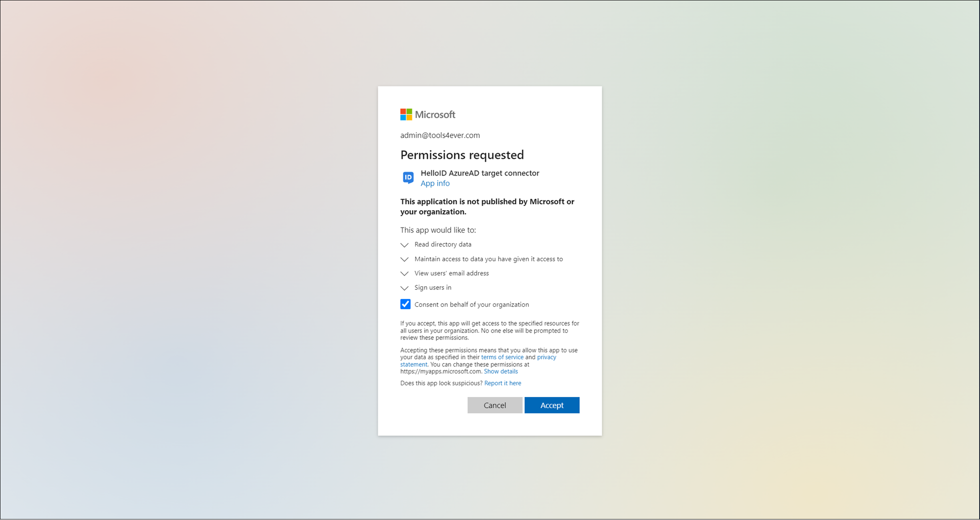Open the App info link
Image resolution: width=980 pixels, height=520 pixels.
pyautogui.click(x=435, y=183)
